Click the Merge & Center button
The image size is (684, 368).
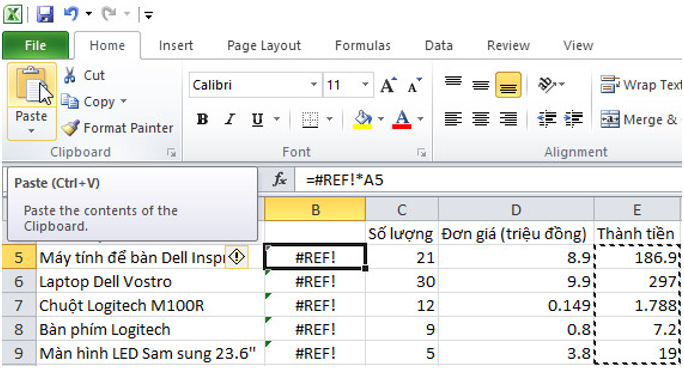pos(640,119)
